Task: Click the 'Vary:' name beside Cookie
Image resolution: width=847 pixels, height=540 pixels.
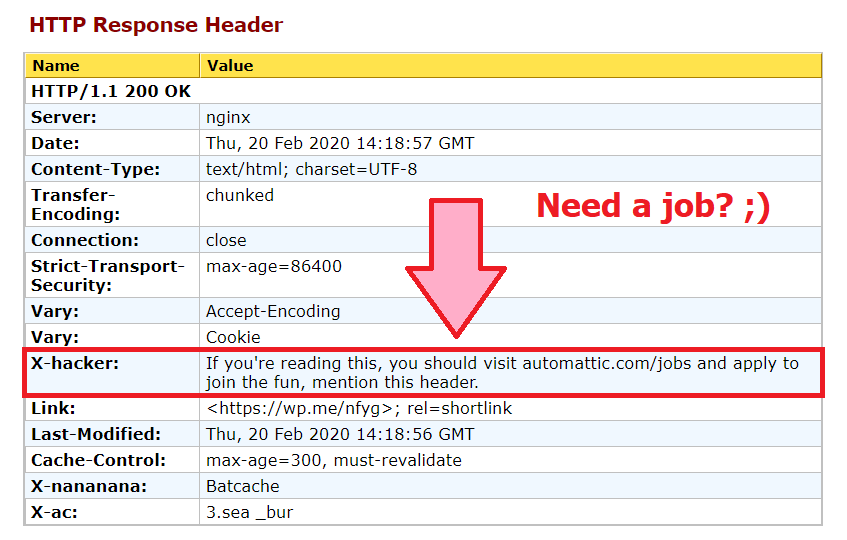Action: [x=55, y=338]
